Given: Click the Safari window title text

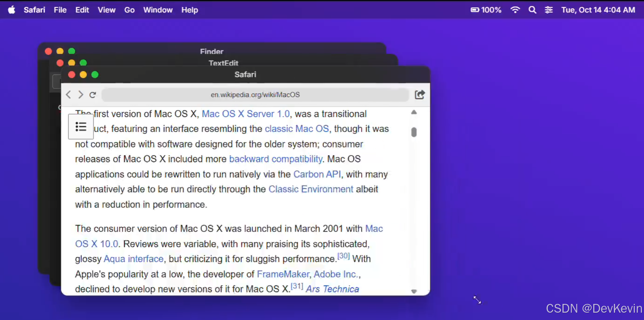Looking at the screenshot, I should click(x=245, y=74).
